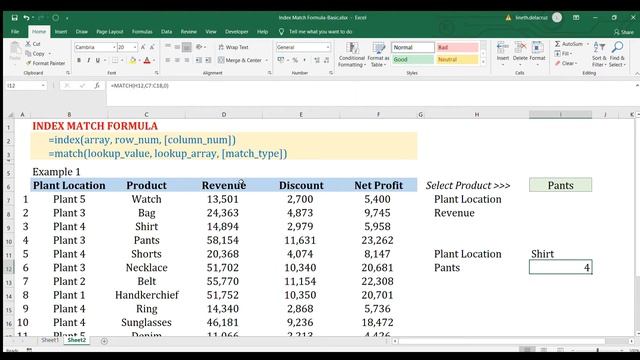Decrease the font size
This screenshot has height=360, width=640.
[152, 47]
